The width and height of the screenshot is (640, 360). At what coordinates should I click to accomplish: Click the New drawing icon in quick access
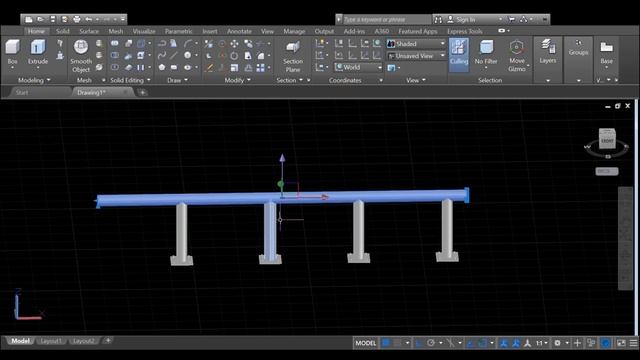(29, 19)
